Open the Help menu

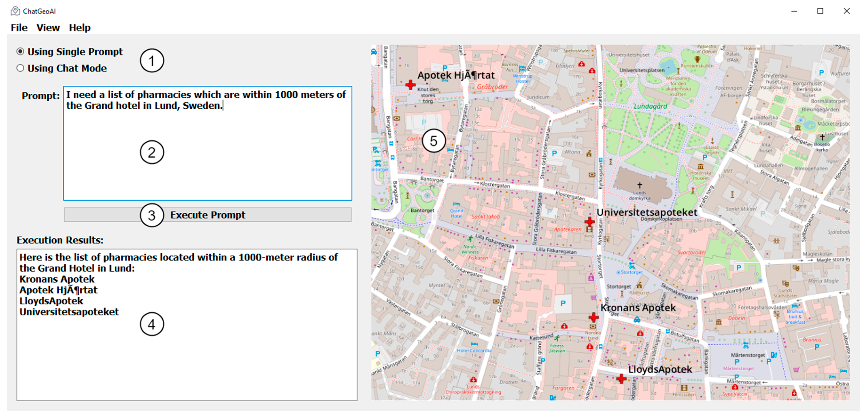point(80,28)
